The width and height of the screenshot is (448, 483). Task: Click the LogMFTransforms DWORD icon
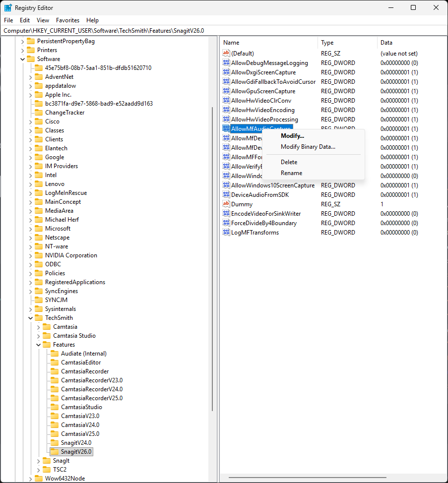[x=226, y=232]
